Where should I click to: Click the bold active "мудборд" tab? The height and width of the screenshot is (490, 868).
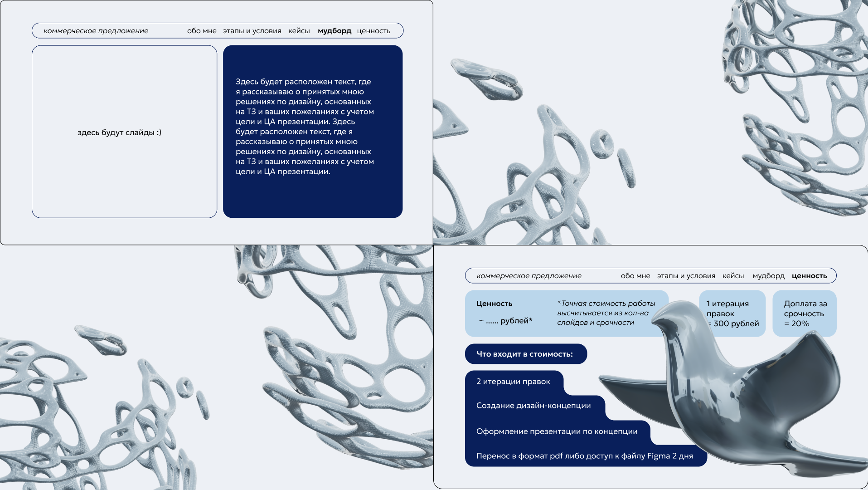pos(334,31)
